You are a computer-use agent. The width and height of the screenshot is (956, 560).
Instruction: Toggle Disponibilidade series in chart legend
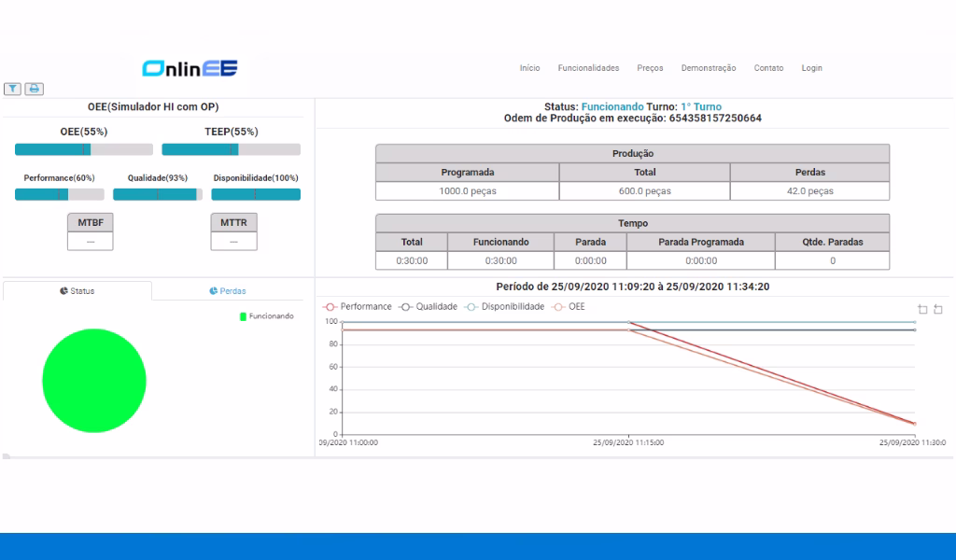[x=504, y=306]
